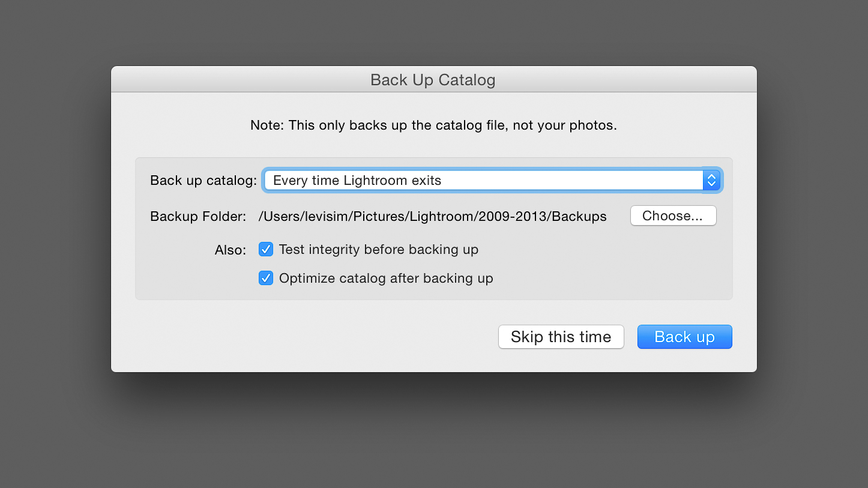This screenshot has width=868, height=488.
Task: Click the 'Back Up Catalog' title bar
Action: [433, 79]
